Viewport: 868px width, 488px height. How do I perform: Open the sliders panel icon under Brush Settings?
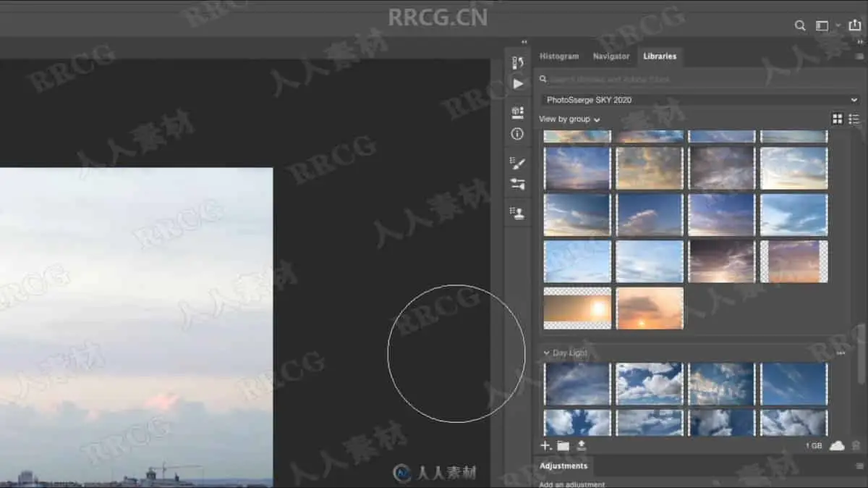click(517, 185)
